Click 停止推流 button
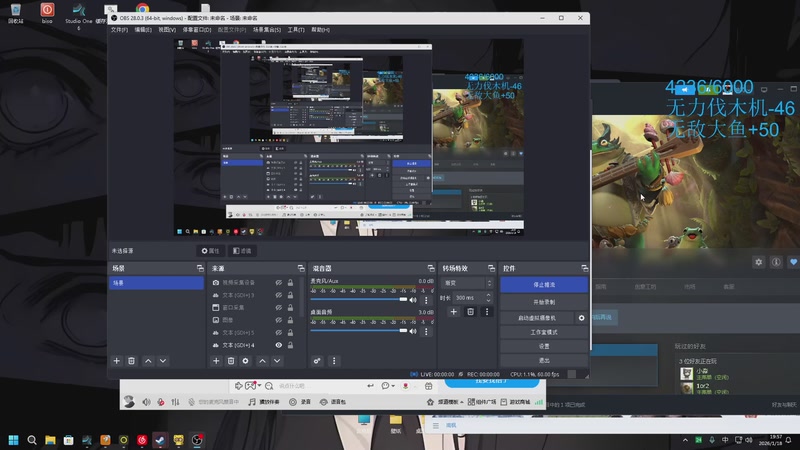 tap(544, 285)
